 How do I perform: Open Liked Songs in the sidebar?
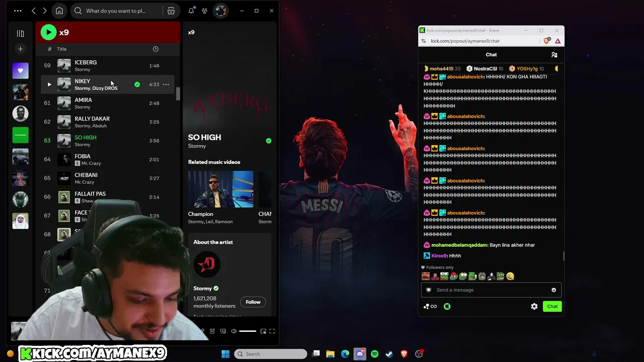click(x=21, y=70)
